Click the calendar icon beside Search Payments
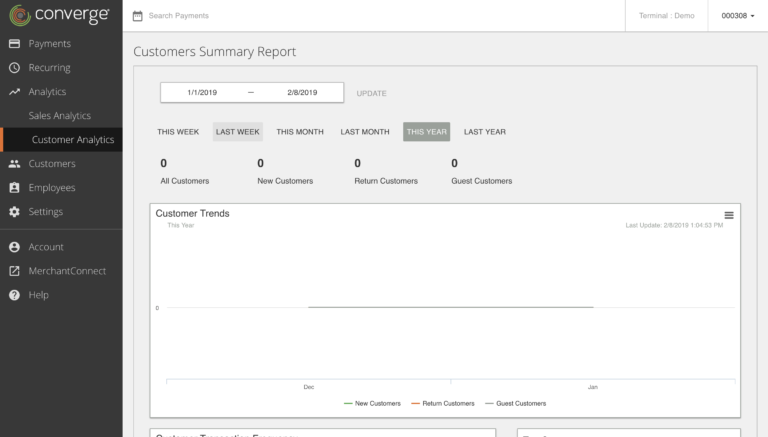Screen dimensions: 768x437 point(138,16)
